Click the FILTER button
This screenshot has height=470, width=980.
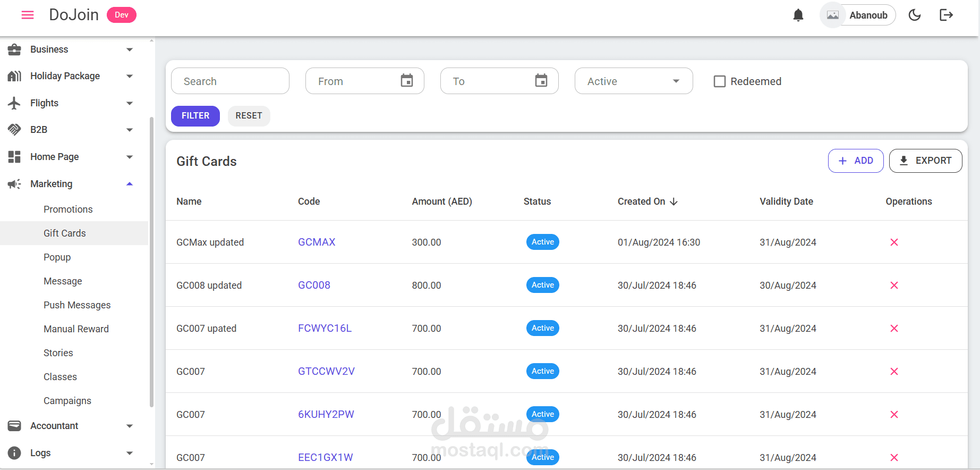tap(195, 116)
